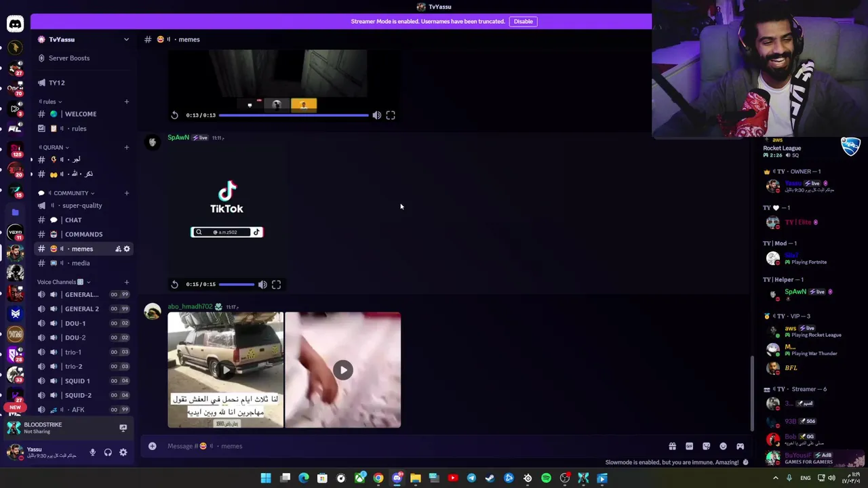The height and width of the screenshot is (488, 868).
Task: Open the GIF picker
Action: (689, 446)
